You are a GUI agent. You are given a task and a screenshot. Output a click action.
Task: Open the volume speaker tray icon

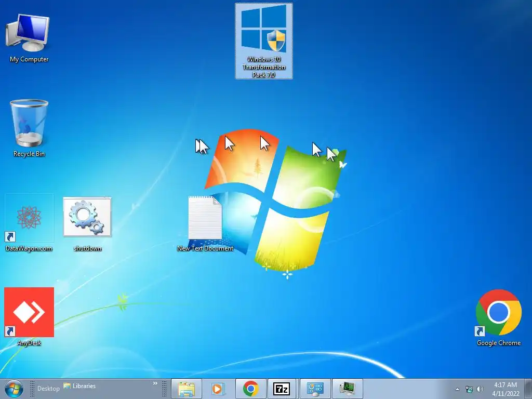pos(480,389)
